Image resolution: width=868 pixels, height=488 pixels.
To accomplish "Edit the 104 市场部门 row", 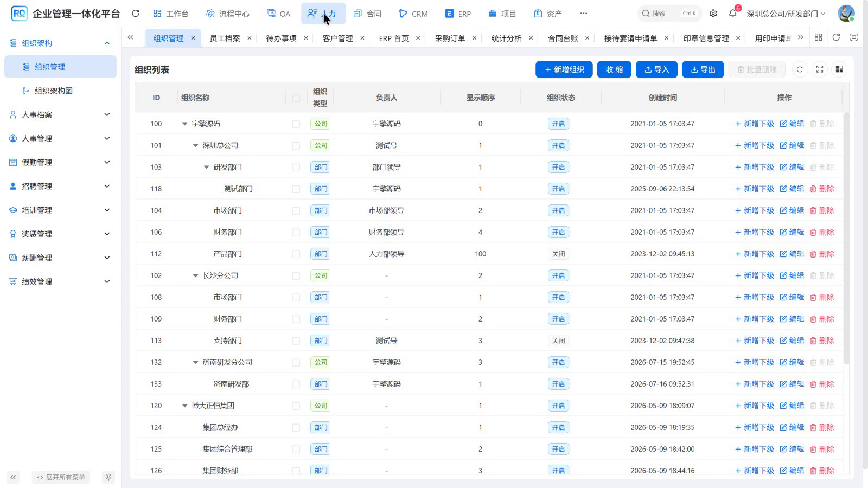I will 792,210.
